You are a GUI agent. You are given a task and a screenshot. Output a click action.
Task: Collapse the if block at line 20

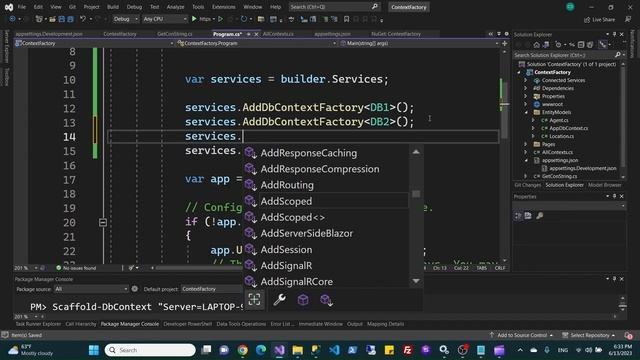103,222
